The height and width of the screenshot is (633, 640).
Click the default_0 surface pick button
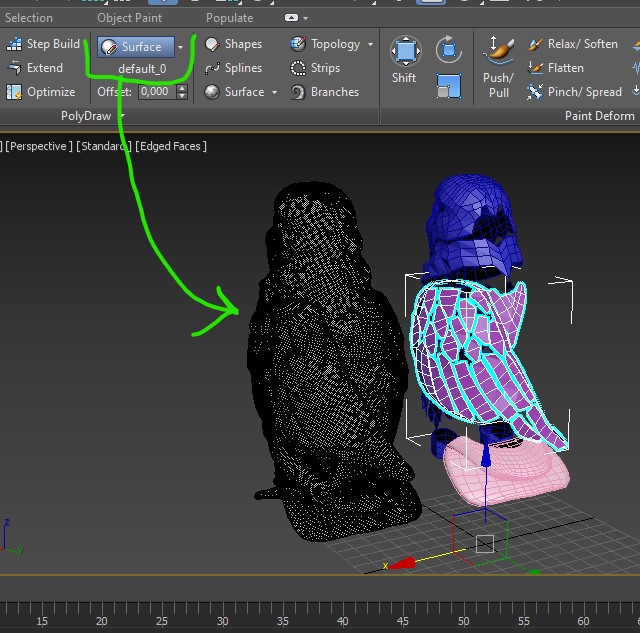[142, 69]
